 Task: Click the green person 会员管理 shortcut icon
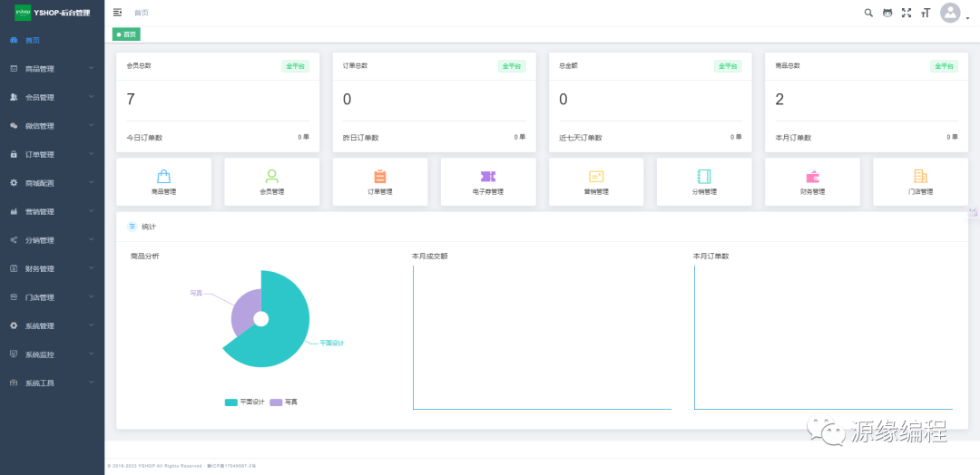(272, 176)
